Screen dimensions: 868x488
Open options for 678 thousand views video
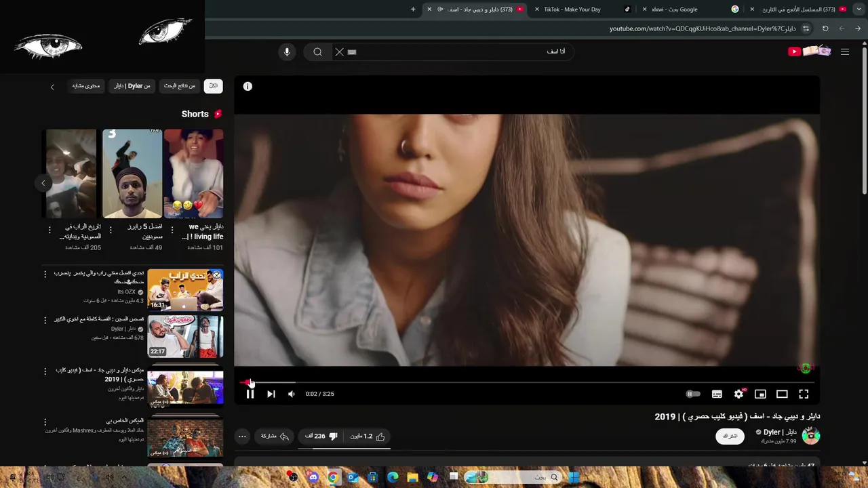[x=45, y=320]
